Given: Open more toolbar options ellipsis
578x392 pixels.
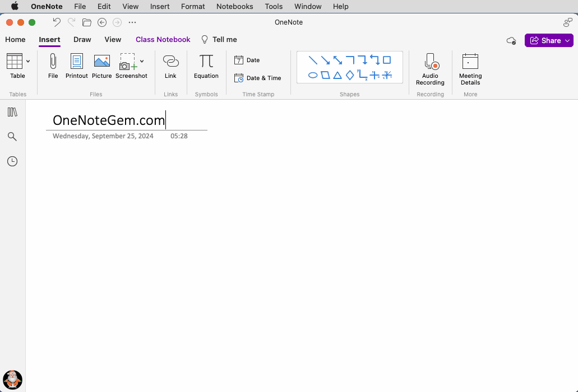Looking at the screenshot, I should point(132,22).
